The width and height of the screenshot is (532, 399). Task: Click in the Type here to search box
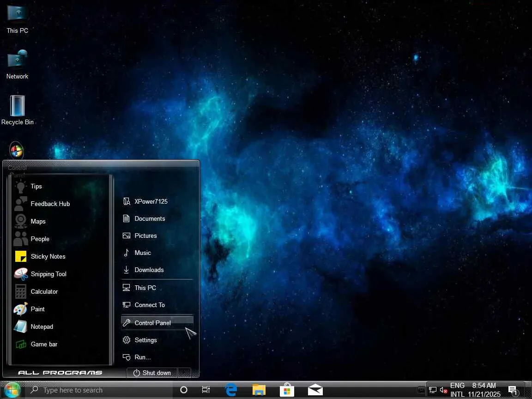[101, 390]
